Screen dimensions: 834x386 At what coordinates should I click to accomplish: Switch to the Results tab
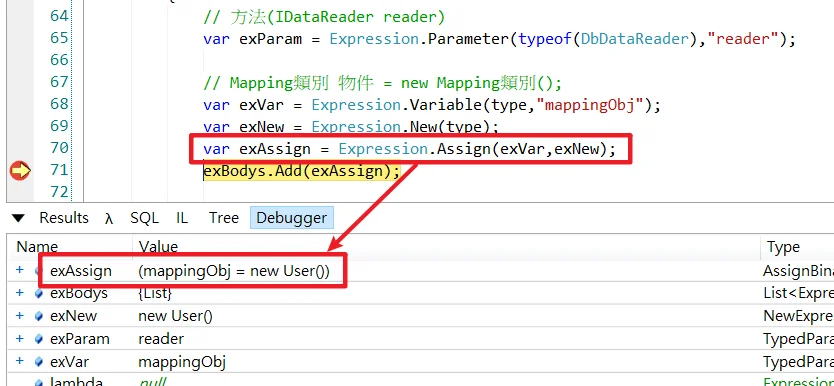tap(64, 218)
